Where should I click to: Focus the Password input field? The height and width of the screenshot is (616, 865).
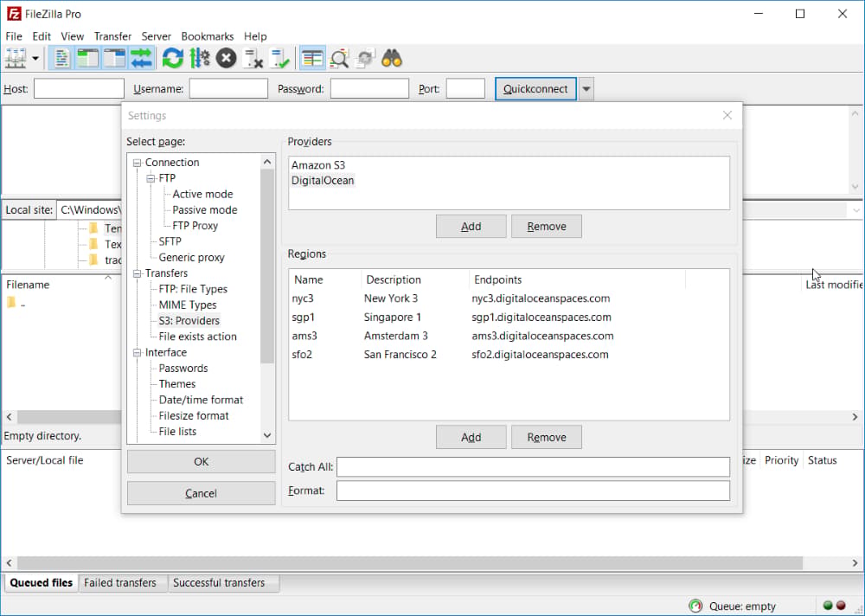click(369, 88)
